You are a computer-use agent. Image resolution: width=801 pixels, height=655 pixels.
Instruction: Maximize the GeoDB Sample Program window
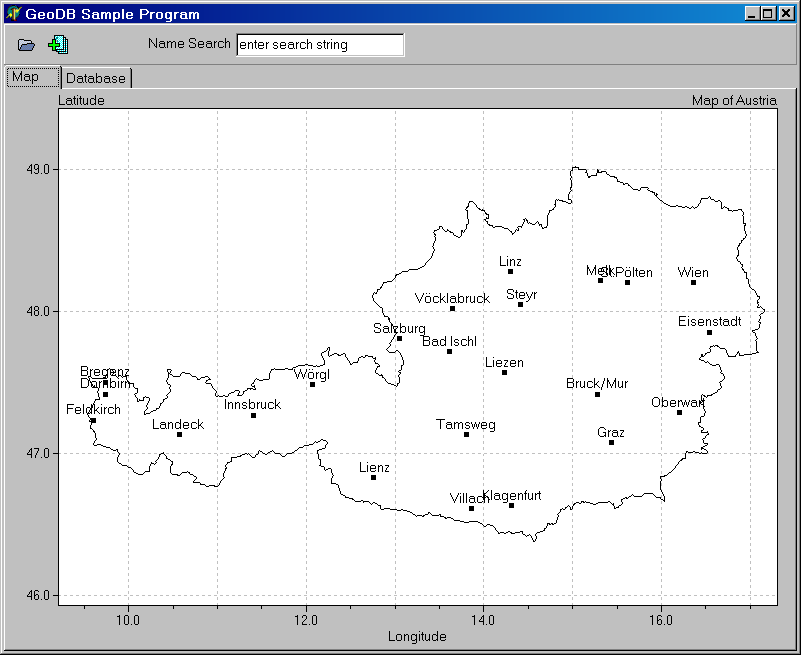[768, 14]
